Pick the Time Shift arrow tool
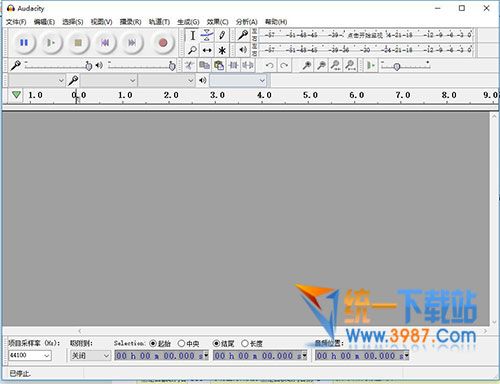This screenshot has height=384, width=500. coord(207,50)
